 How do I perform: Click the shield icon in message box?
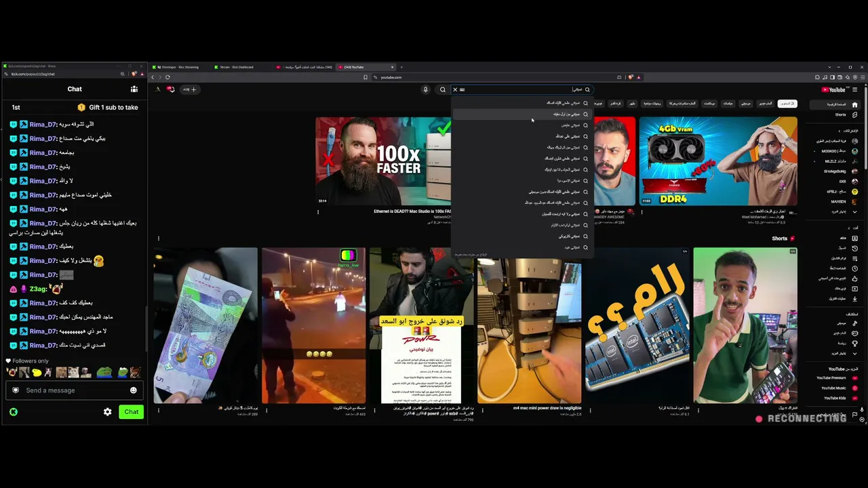pyautogui.click(x=16, y=390)
